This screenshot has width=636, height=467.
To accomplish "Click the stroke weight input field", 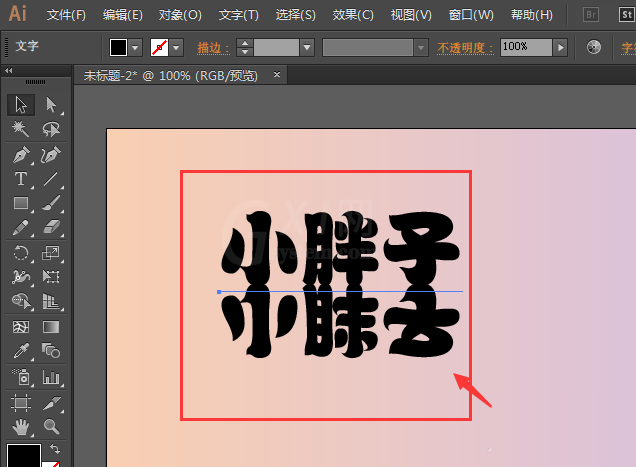I will point(276,47).
